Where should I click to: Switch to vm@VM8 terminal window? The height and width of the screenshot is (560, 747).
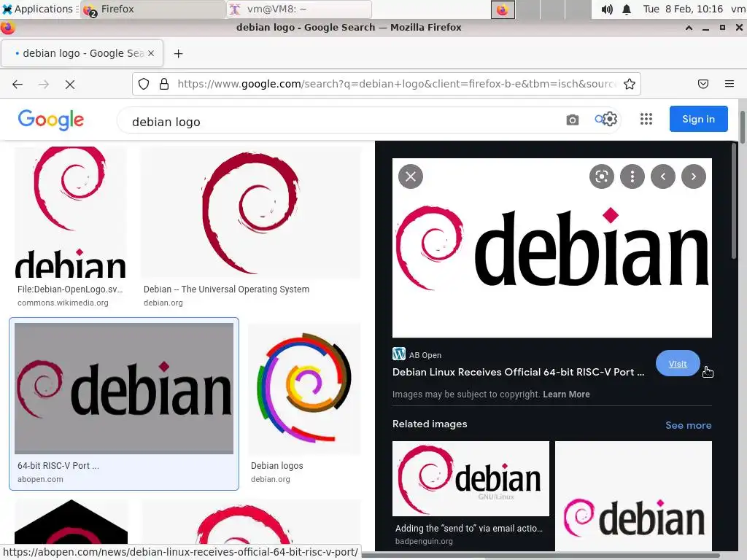[x=299, y=9]
